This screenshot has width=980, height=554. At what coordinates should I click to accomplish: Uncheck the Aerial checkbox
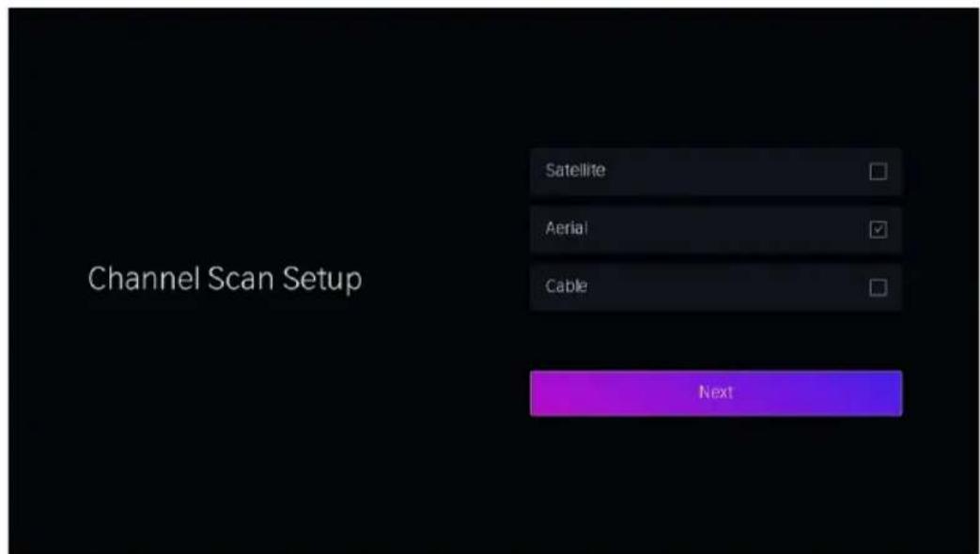[x=879, y=230]
